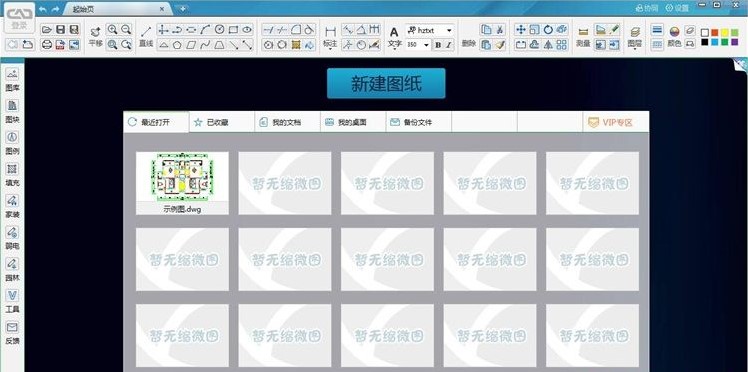Image resolution: width=748 pixels, height=372 pixels.
Task: Select the triangle drawing tool
Action: (x=163, y=45)
